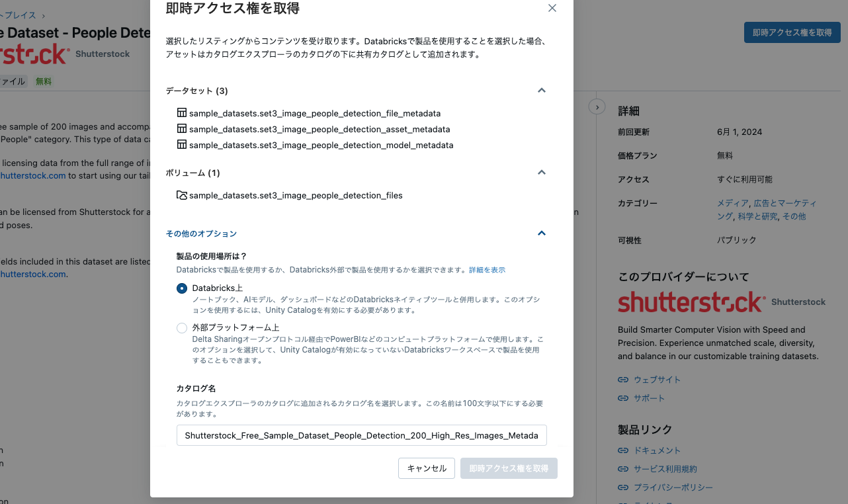Collapse the その他のオプション section

[541, 233]
